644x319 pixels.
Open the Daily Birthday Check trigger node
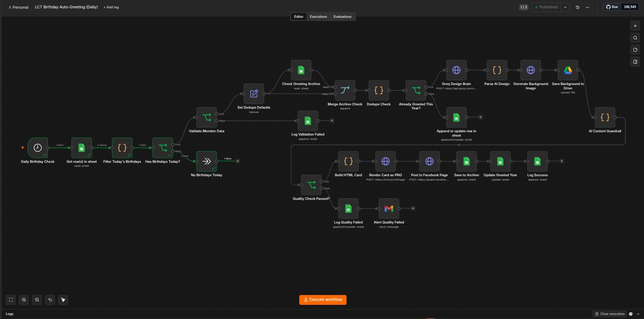pyautogui.click(x=38, y=148)
